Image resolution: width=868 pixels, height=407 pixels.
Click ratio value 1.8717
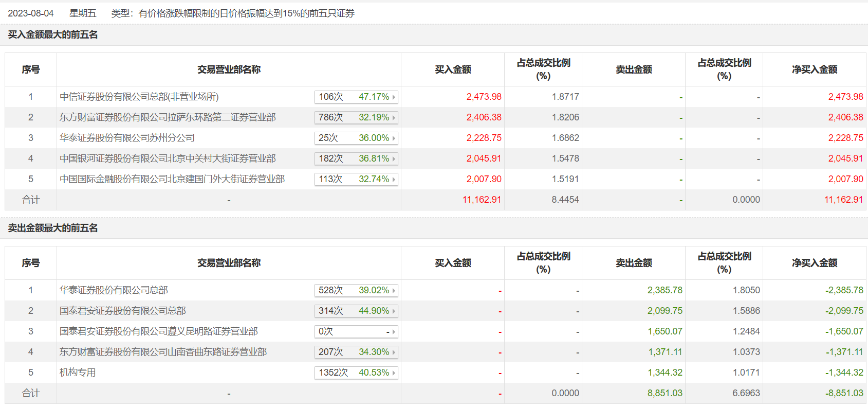pyautogui.click(x=565, y=97)
